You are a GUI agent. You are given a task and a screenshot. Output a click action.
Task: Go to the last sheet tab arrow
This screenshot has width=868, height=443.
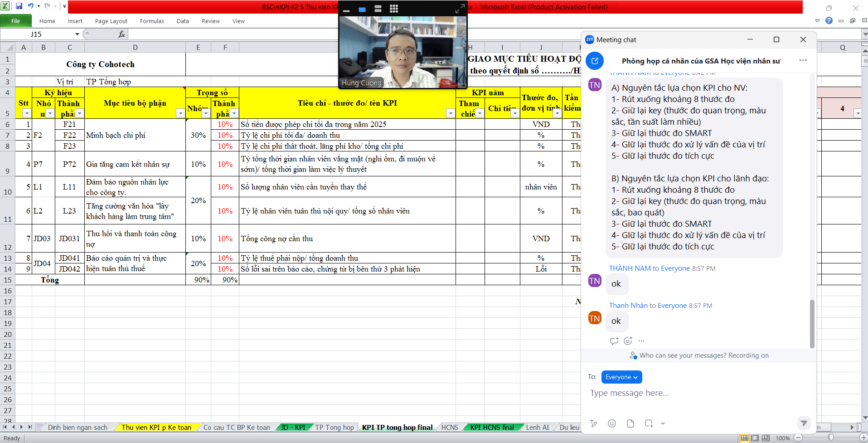point(30,427)
